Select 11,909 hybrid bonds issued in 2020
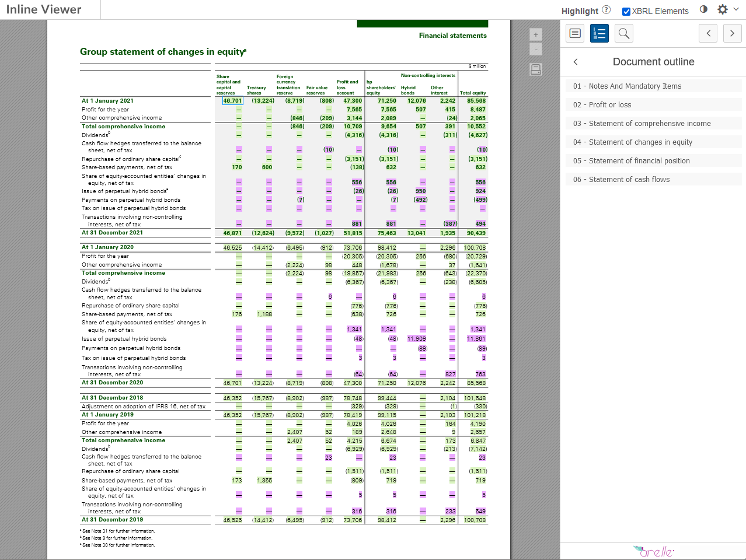 coord(417,339)
